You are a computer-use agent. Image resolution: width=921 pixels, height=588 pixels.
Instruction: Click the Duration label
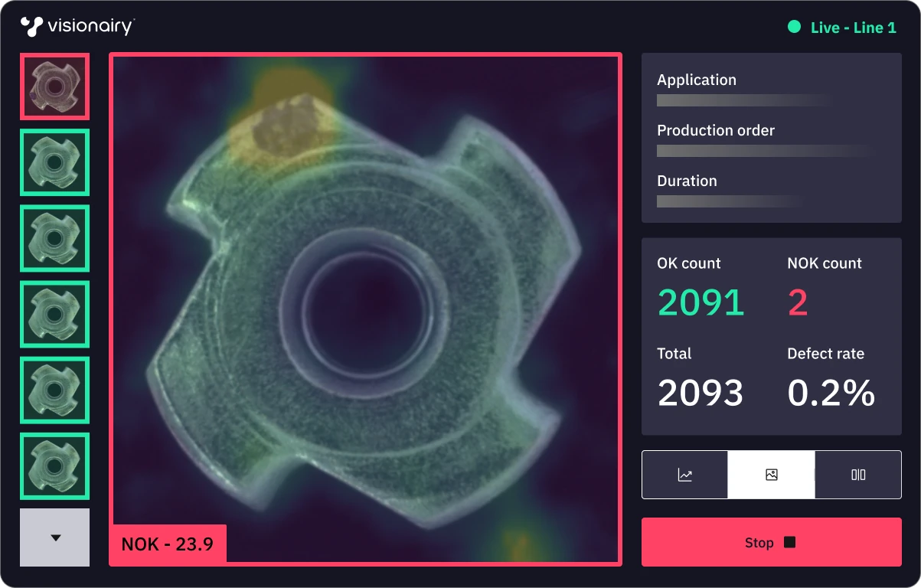coord(687,181)
